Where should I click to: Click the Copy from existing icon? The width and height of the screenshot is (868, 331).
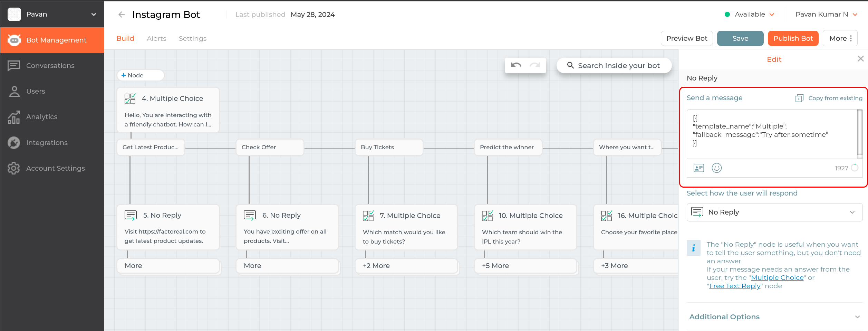(799, 98)
